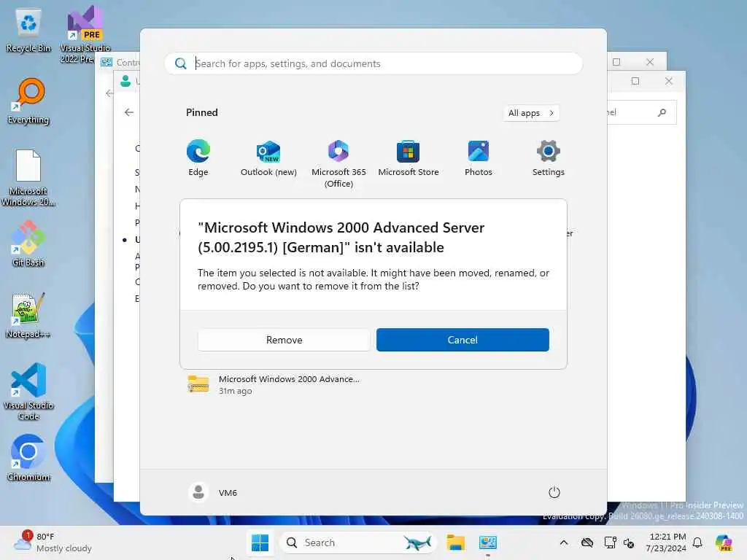Screen dimensions: 747x560
Task: Switch to Control Panel taskbar icon
Action: click(x=488, y=542)
